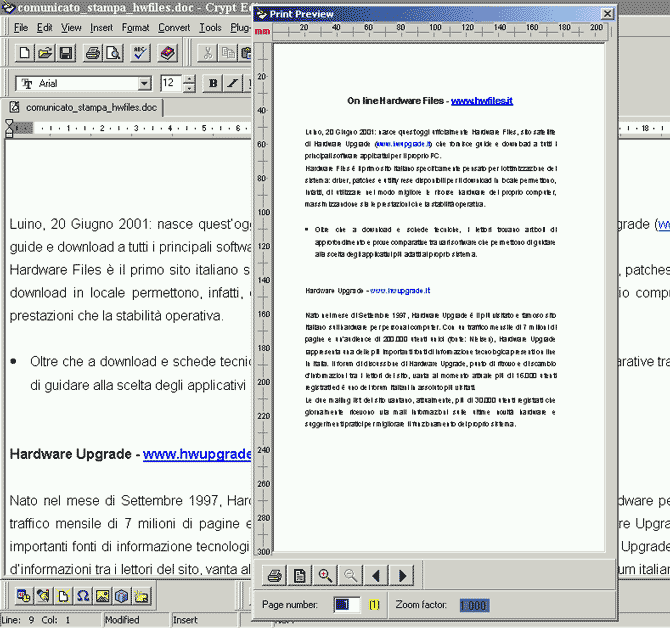670x628 pixels.
Task: Click www.hwfiles.it link in preview page
Action: tap(482, 101)
